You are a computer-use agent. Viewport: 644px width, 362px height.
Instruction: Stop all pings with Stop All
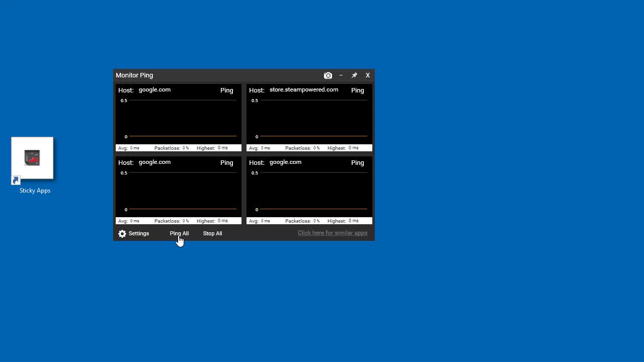(x=212, y=233)
